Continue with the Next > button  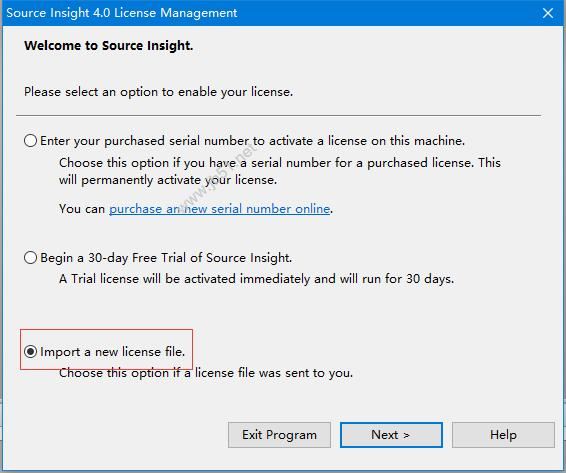pyautogui.click(x=391, y=435)
